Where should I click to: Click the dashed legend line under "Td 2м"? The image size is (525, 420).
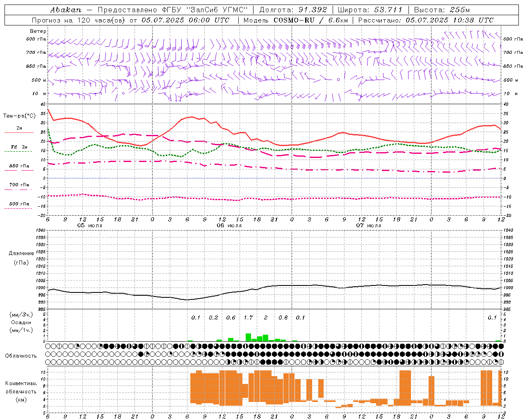[x=18, y=152]
